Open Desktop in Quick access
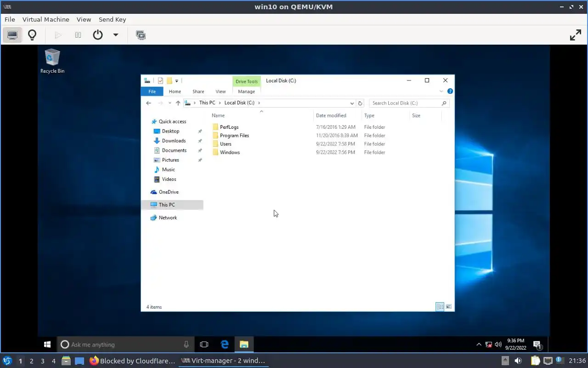Viewport: 588px width, 368px height. pos(170,131)
